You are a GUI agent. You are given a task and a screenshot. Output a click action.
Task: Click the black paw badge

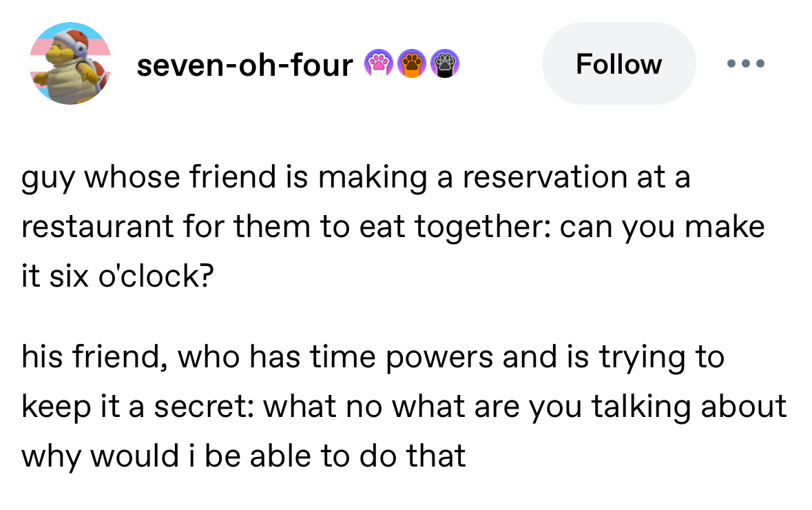click(445, 64)
